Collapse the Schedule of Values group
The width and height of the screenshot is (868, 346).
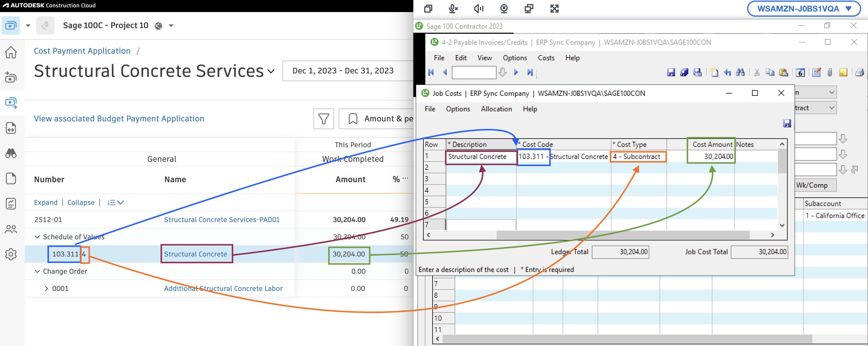point(37,237)
